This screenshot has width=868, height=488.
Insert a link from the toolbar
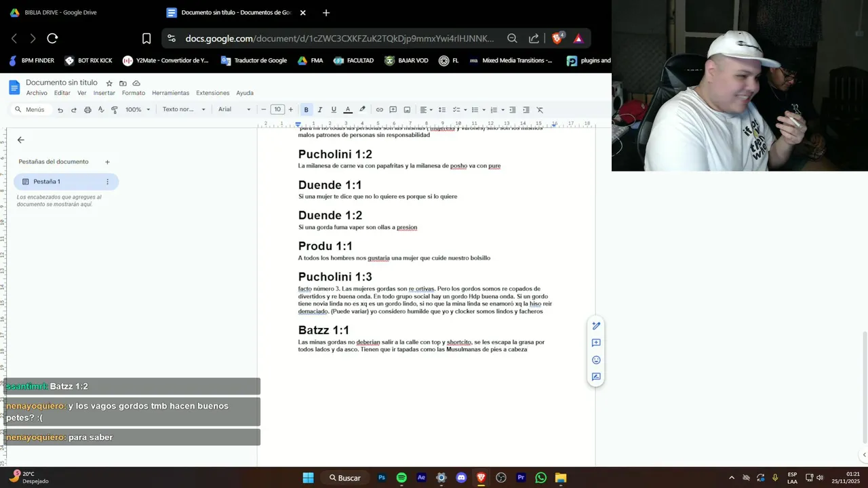click(x=380, y=110)
